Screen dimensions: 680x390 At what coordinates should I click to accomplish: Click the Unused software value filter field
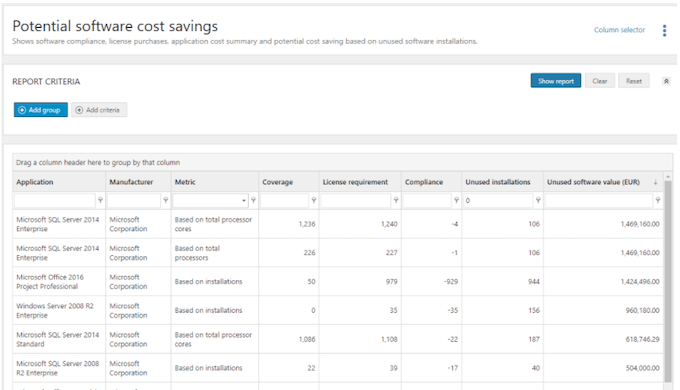(x=599, y=200)
